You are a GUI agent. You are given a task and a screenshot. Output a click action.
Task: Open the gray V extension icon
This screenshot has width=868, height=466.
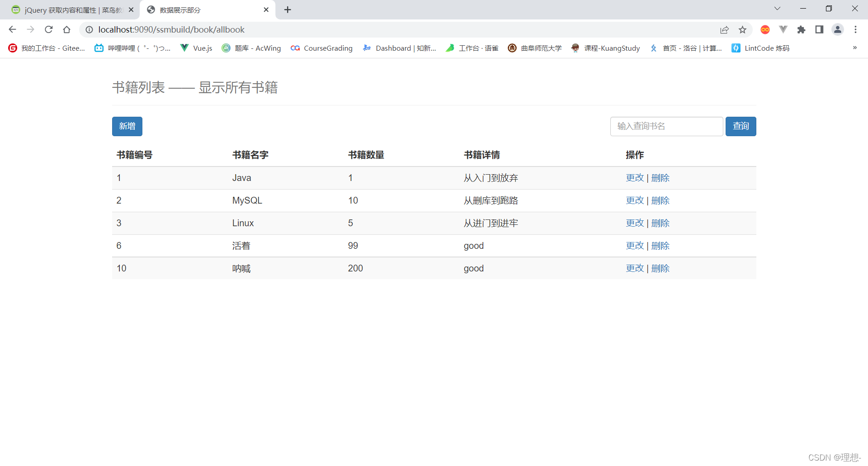(x=783, y=29)
